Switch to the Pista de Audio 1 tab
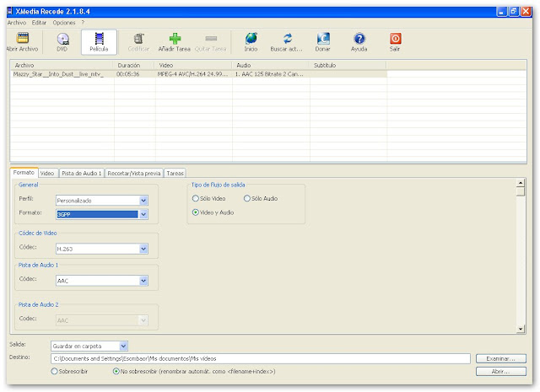The image size is (540, 392). [x=82, y=173]
